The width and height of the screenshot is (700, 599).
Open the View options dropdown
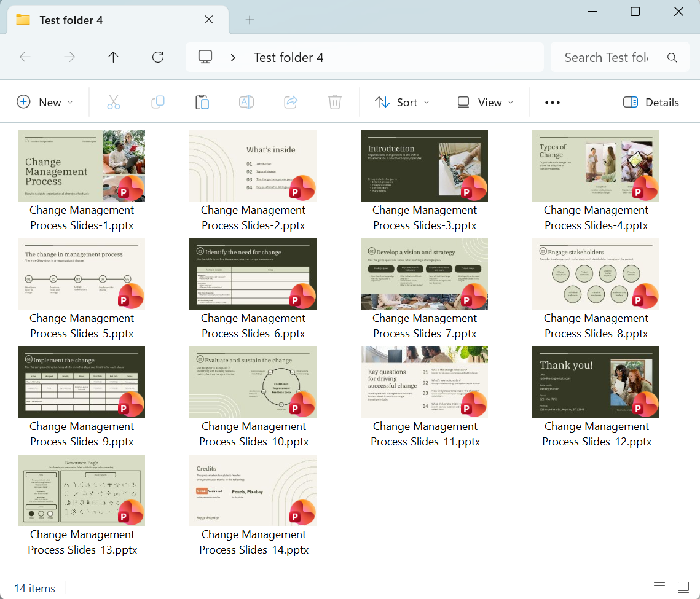485,102
